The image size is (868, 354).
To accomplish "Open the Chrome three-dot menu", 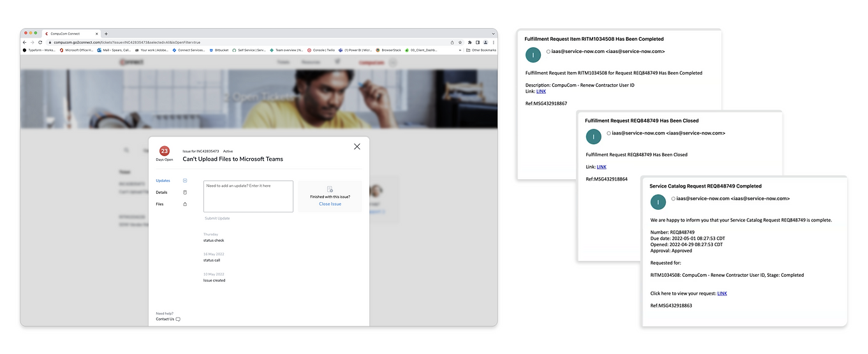I will 492,42.
